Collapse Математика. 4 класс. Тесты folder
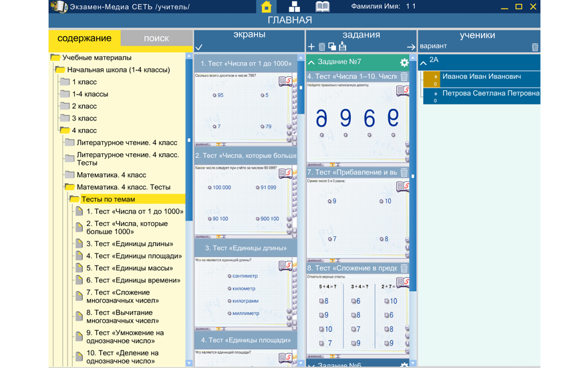 tap(69, 187)
